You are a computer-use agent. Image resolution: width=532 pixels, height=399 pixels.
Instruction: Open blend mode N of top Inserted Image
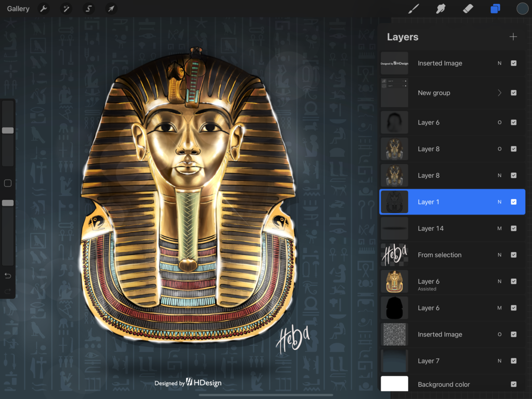tap(499, 63)
